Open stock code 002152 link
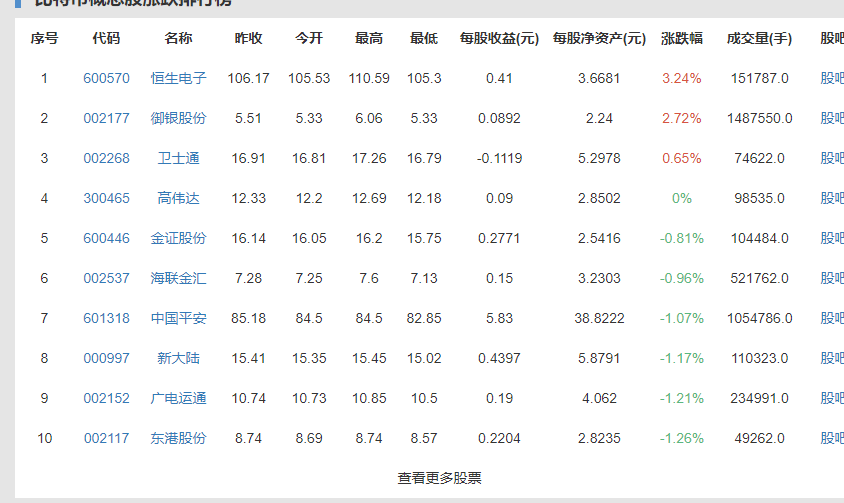 [x=106, y=399]
